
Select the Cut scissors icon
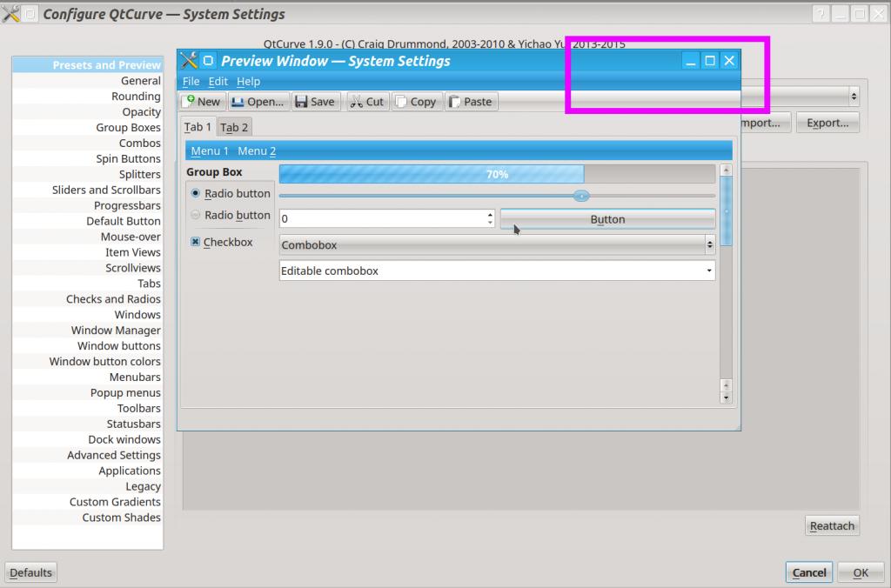point(356,102)
